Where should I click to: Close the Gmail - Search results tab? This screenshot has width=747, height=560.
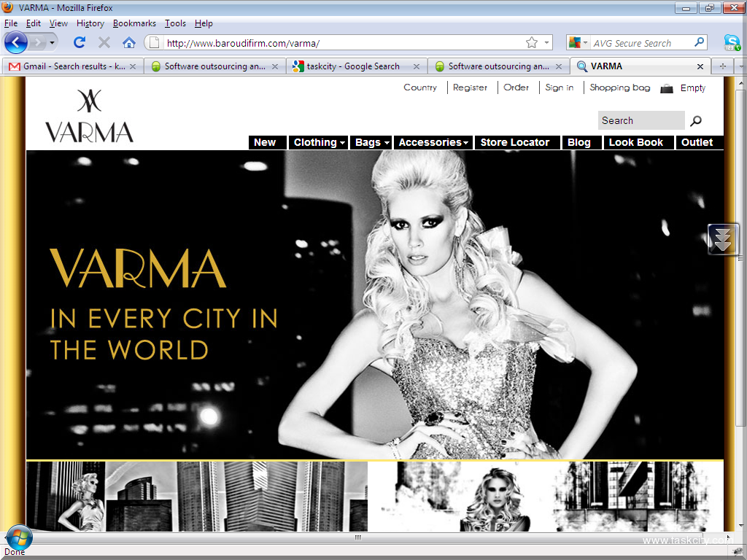click(133, 66)
